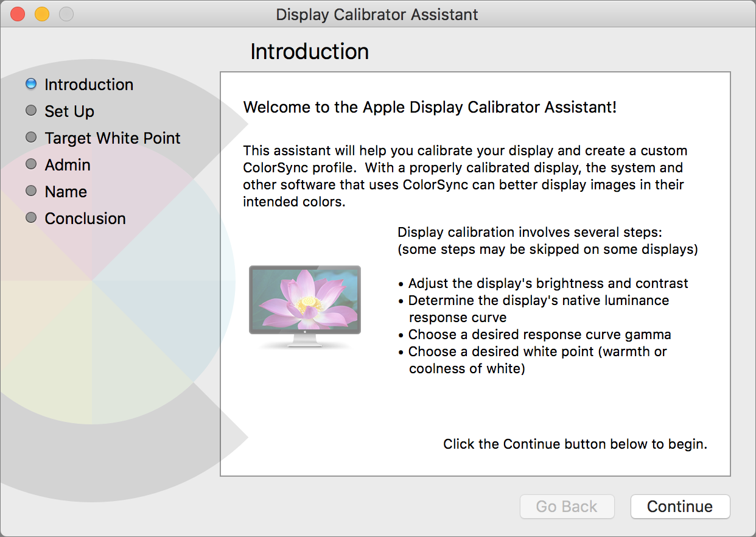Image resolution: width=756 pixels, height=537 pixels.
Task: Click the Welcome to the Apple Display Calibrator Assistant text
Action: pos(430,108)
